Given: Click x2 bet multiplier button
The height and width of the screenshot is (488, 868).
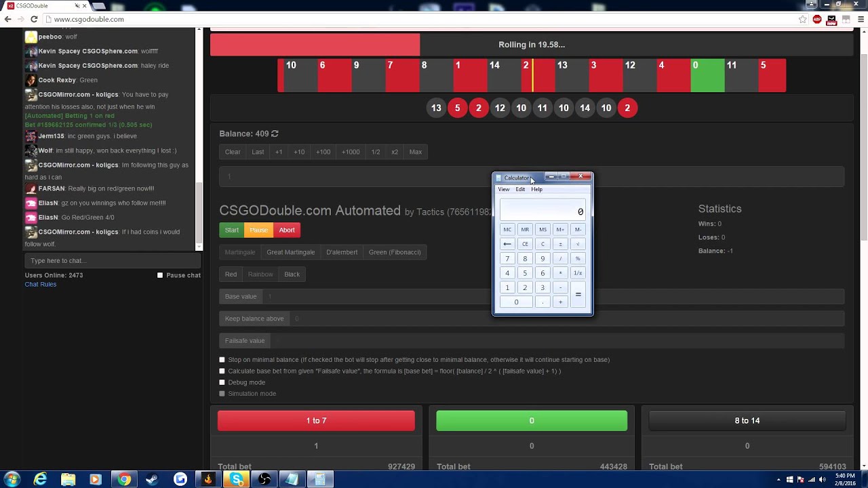Looking at the screenshot, I should click(395, 152).
